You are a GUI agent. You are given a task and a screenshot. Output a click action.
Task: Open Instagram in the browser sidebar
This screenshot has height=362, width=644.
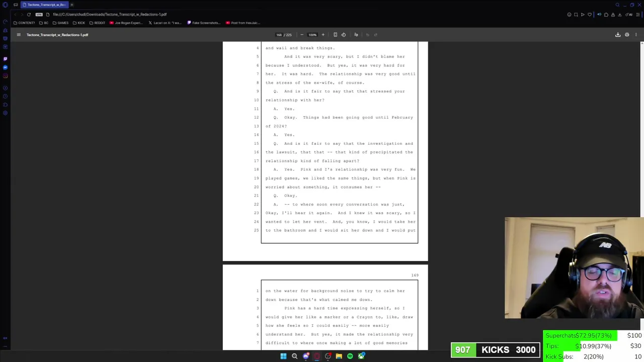pos(5,76)
